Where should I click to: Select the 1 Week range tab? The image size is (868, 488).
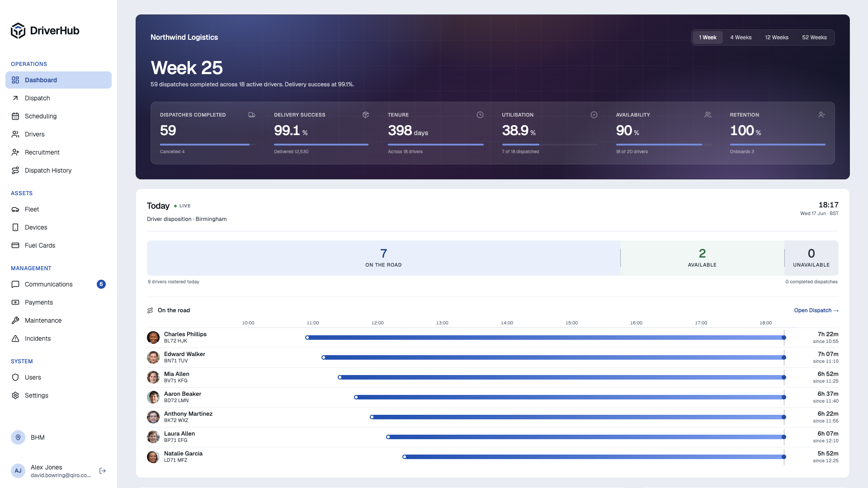tap(708, 38)
